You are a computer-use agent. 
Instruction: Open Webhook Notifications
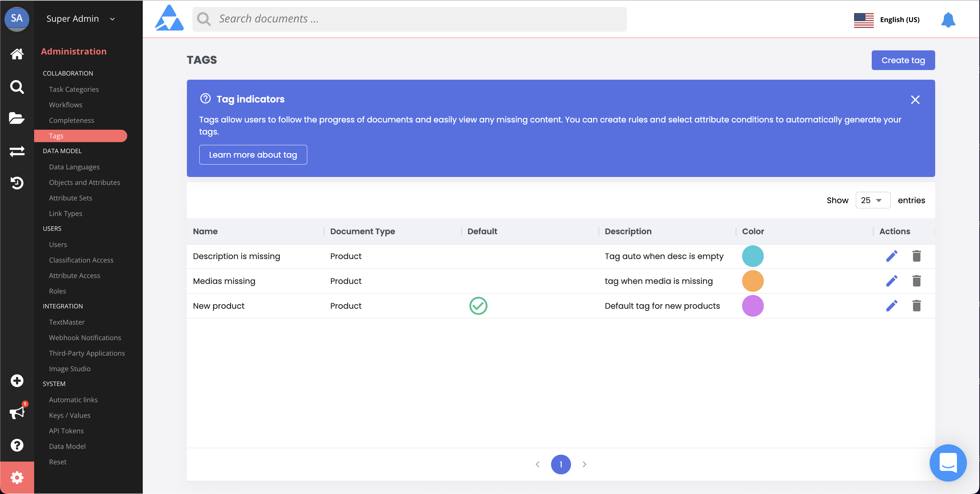pos(85,338)
